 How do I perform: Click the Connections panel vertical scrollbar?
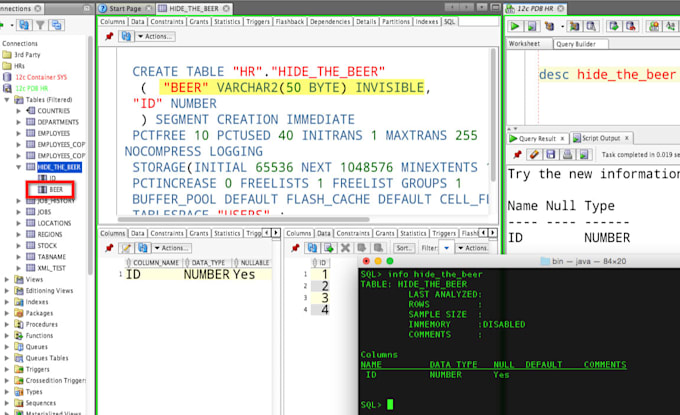pos(90,156)
